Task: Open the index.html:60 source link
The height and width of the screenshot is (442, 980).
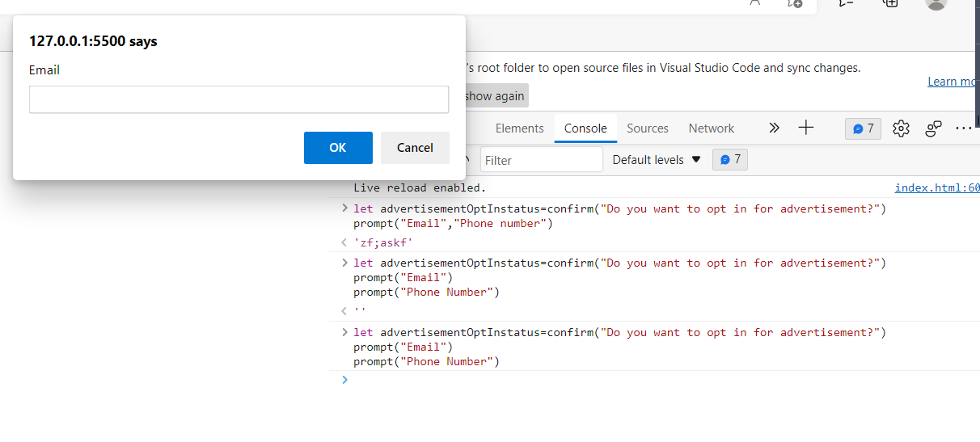Action: click(937, 188)
